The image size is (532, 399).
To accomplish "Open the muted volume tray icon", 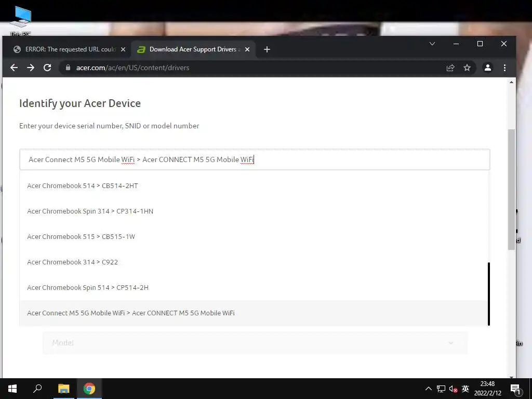I will click(x=453, y=389).
